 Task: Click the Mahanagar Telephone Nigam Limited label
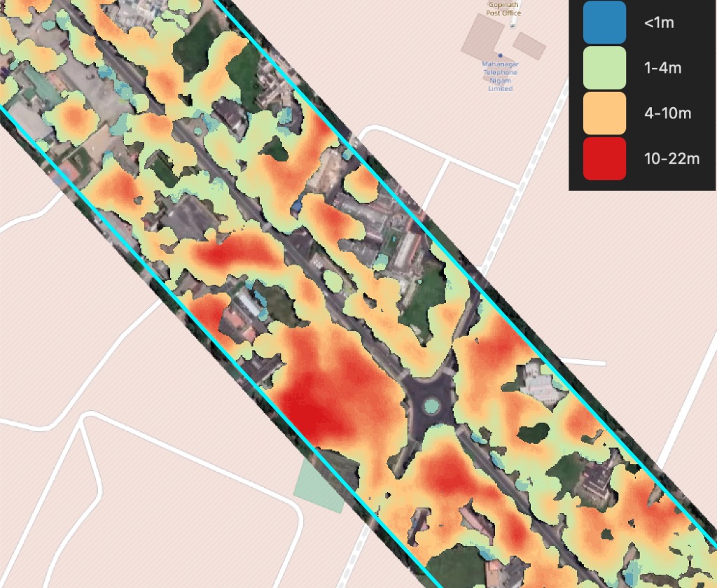pyautogui.click(x=500, y=76)
